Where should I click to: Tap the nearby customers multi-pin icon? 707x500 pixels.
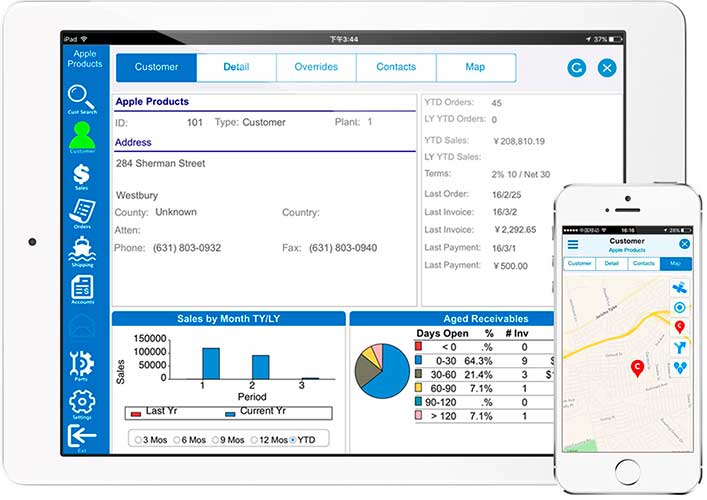[x=679, y=368]
